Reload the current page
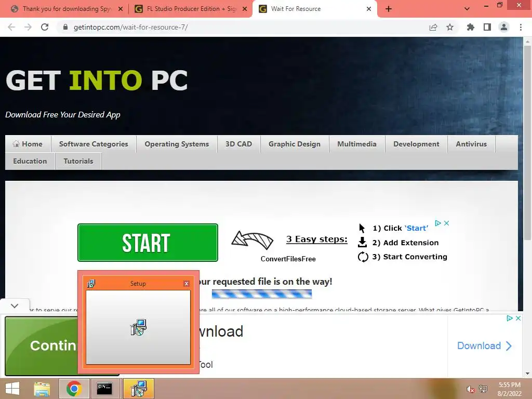 (x=45, y=27)
